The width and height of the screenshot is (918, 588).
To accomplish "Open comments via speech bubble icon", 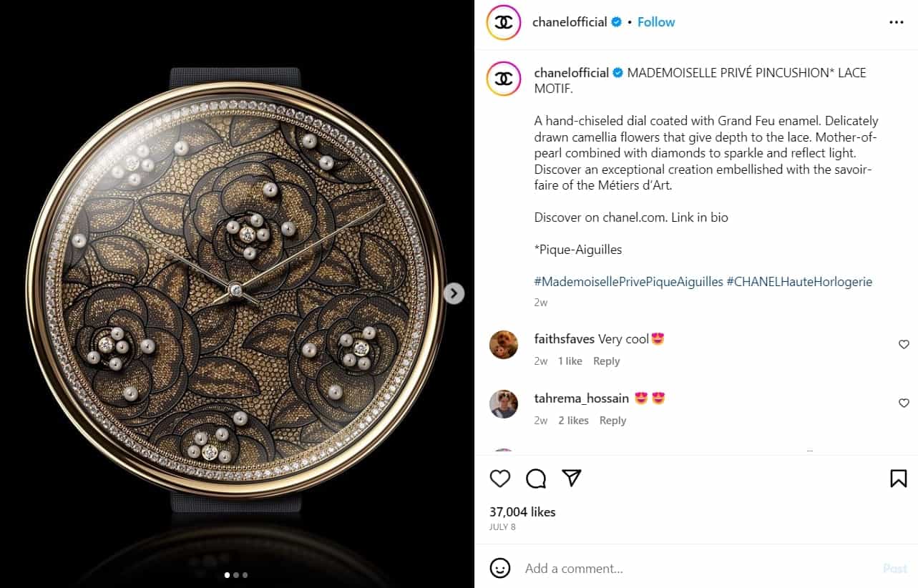I will [x=536, y=479].
